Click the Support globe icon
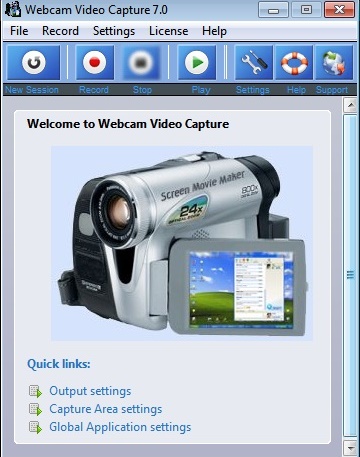The height and width of the screenshot is (457, 360). 334,63
